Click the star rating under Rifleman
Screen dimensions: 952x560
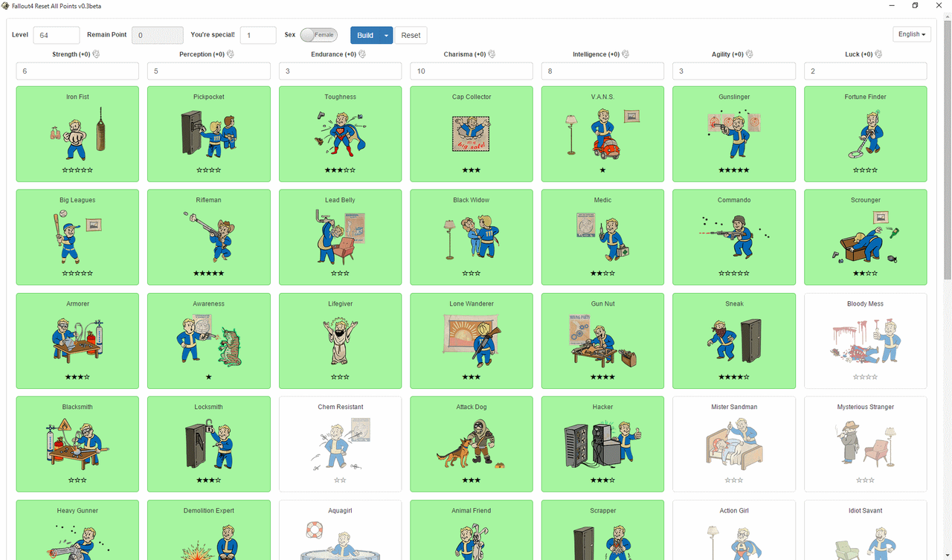pos(209,274)
